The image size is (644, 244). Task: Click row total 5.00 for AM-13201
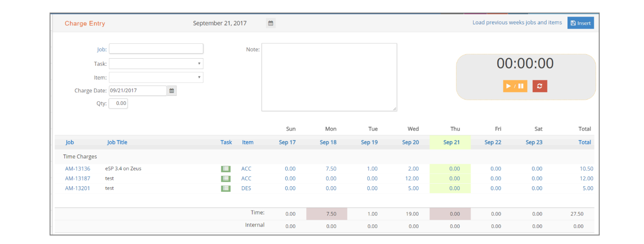click(x=588, y=188)
